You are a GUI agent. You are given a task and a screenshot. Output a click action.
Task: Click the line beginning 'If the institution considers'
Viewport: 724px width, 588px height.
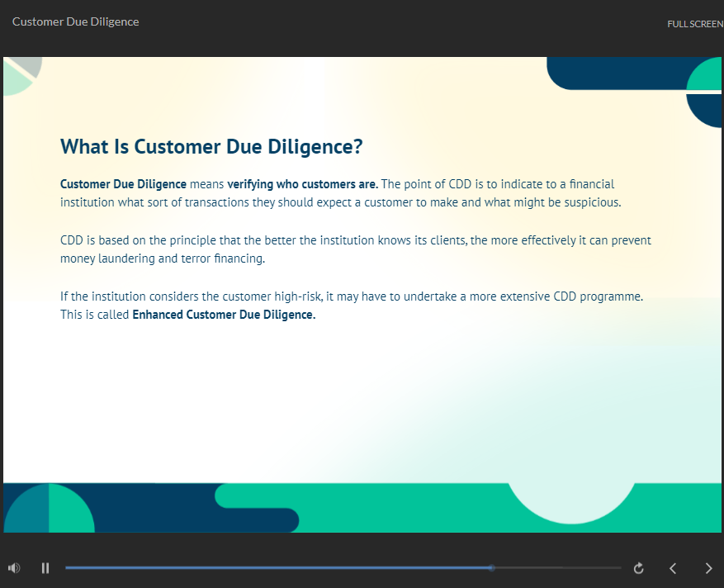pyautogui.click(x=352, y=296)
